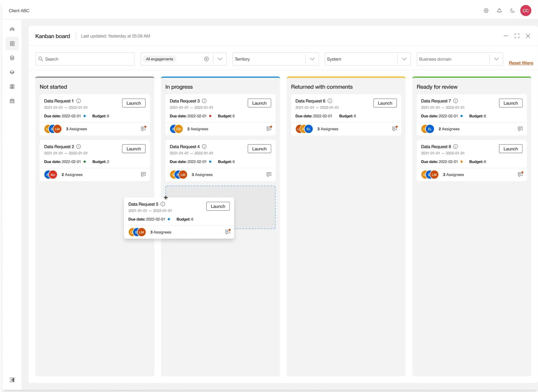Click the database icon in sidebar

(12, 58)
